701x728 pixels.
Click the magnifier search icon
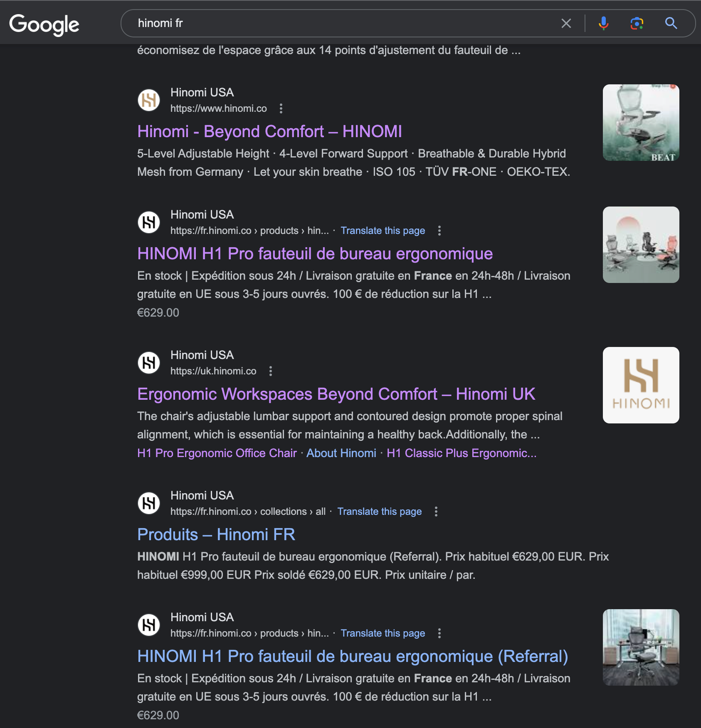pos(671,23)
